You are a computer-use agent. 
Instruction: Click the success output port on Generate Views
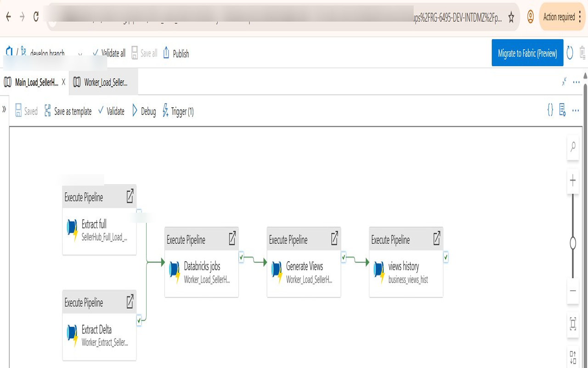click(343, 258)
